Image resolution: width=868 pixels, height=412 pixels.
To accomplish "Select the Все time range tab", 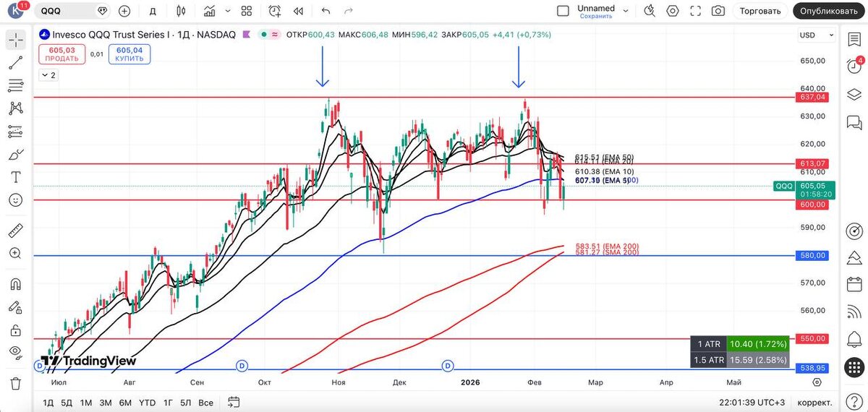I will [205, 403].
